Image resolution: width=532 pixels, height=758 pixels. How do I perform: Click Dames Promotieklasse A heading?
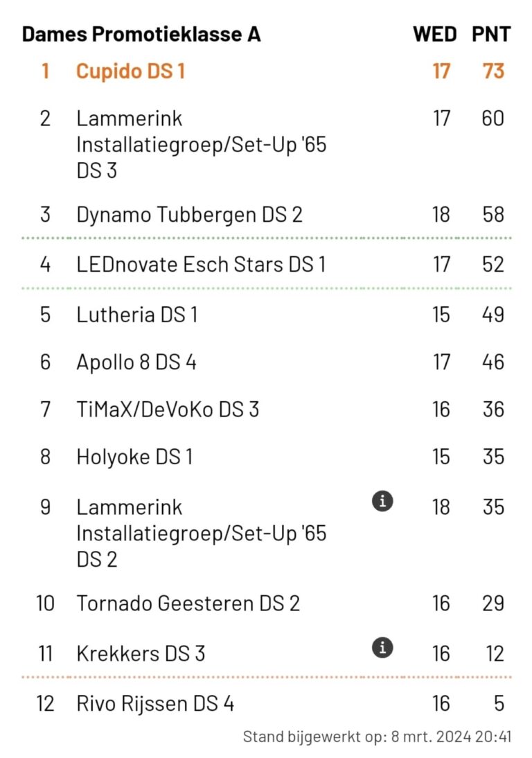tap(141, 34)
